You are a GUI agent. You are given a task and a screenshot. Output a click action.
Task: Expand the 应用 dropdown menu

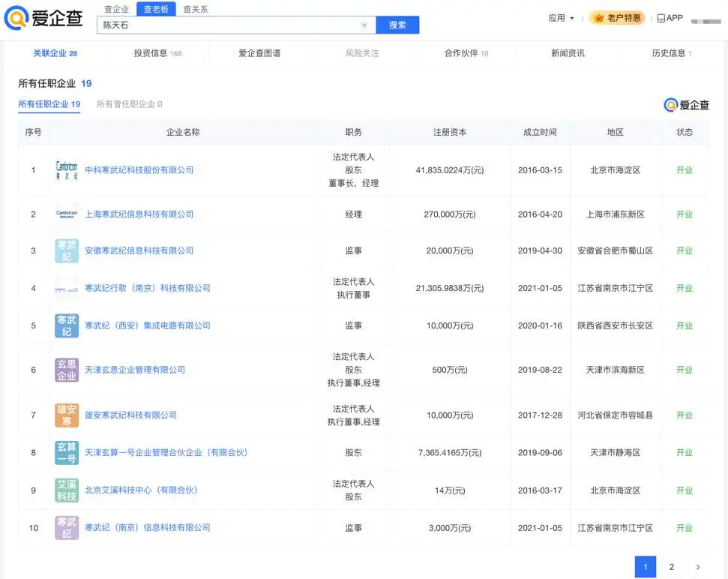[x=562, y=18]
